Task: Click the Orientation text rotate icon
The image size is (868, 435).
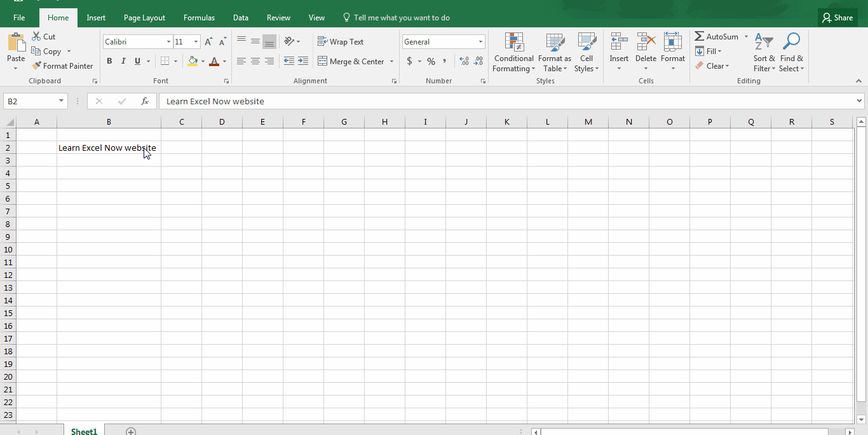Action: click(x=289, y=41)
